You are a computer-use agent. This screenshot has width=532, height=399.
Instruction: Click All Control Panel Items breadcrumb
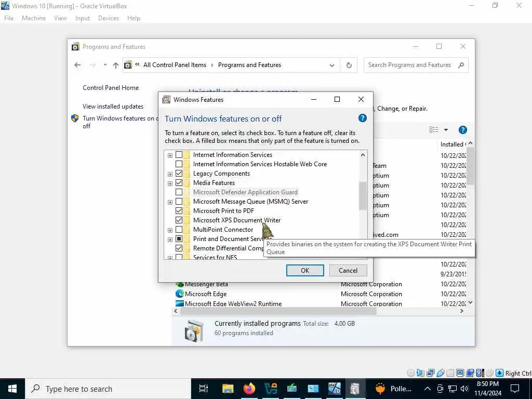pyautogui.click(x=175, y=65)
